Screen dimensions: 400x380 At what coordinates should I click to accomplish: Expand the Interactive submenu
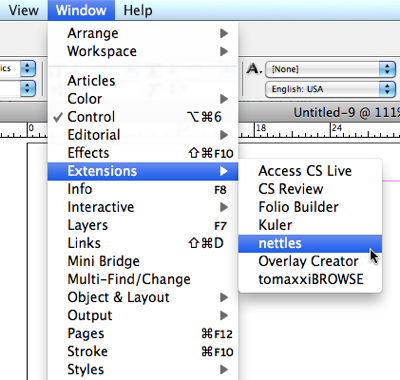point(143,207)
